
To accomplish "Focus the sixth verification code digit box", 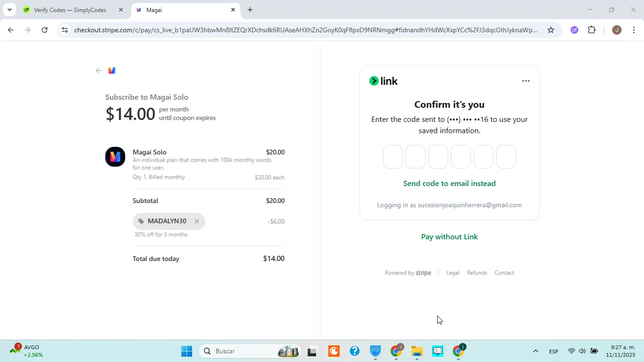I will [x=506, y=157].
